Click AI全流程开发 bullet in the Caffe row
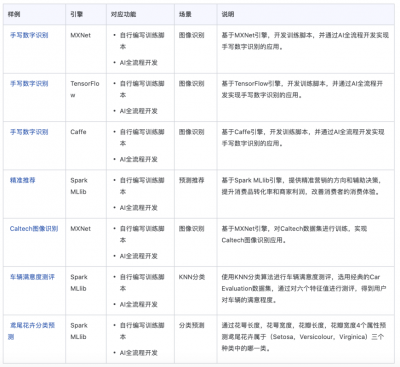This screenshot has width=400, height=367. coord(138,159)
